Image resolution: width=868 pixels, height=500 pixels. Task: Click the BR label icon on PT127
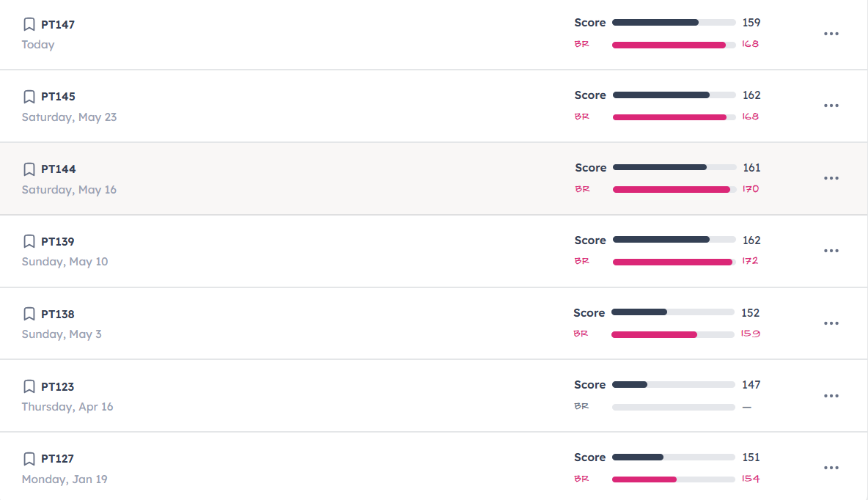581,479
